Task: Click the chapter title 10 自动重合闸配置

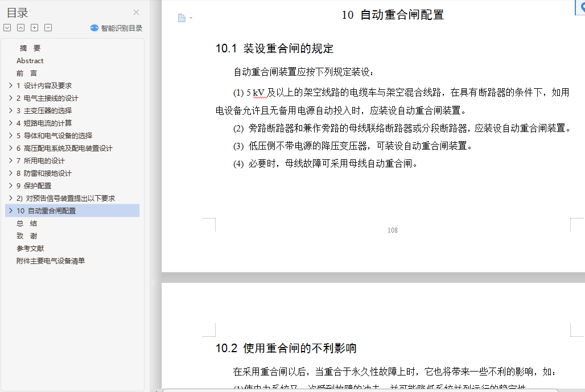Action: (393, 15)
